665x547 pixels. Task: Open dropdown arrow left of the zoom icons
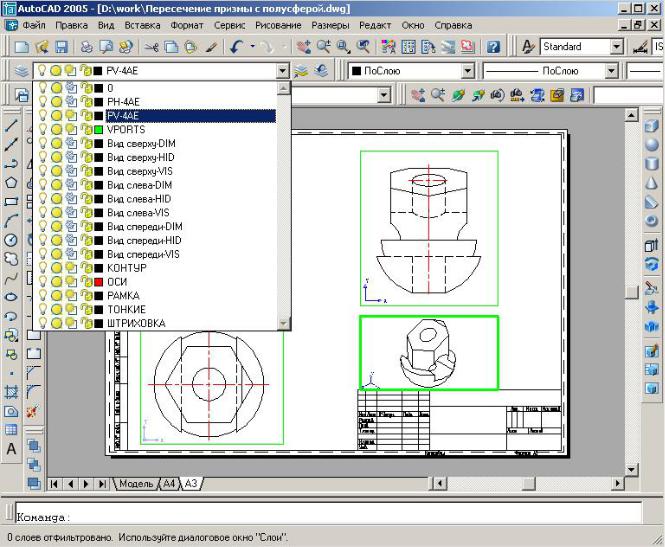[384, 95]
